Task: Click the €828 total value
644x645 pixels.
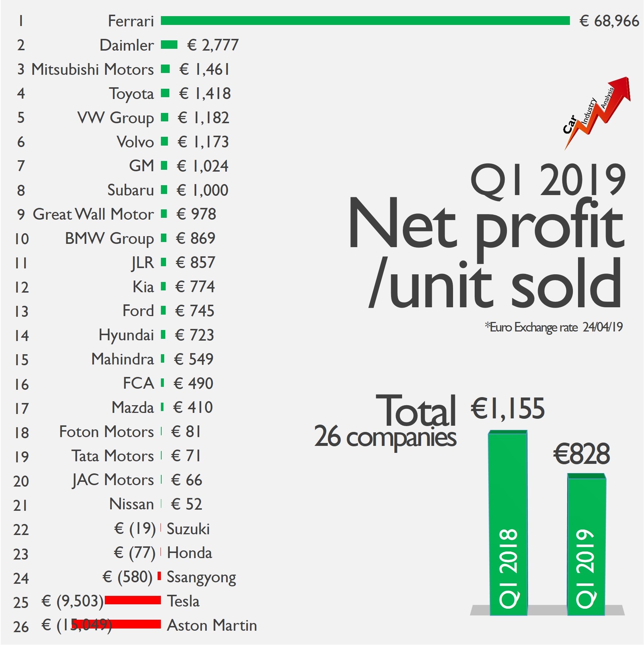Action: (581, 454)
